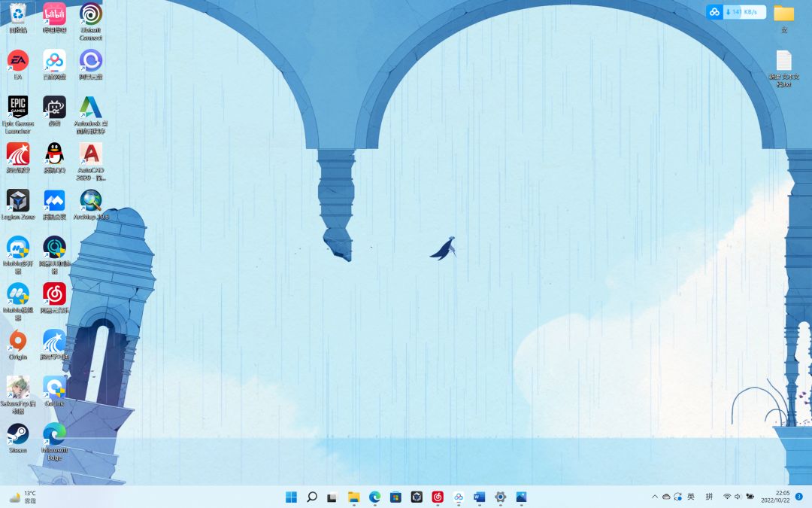
Task: Open the Ubisoft Connect shortcut
Action: (x=91, y=14)
